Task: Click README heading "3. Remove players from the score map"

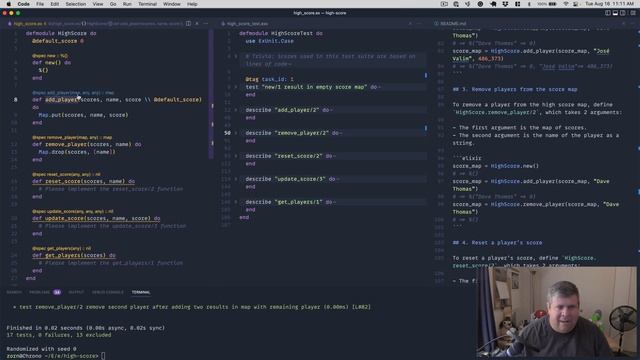Action: click(x=515, y=89)
